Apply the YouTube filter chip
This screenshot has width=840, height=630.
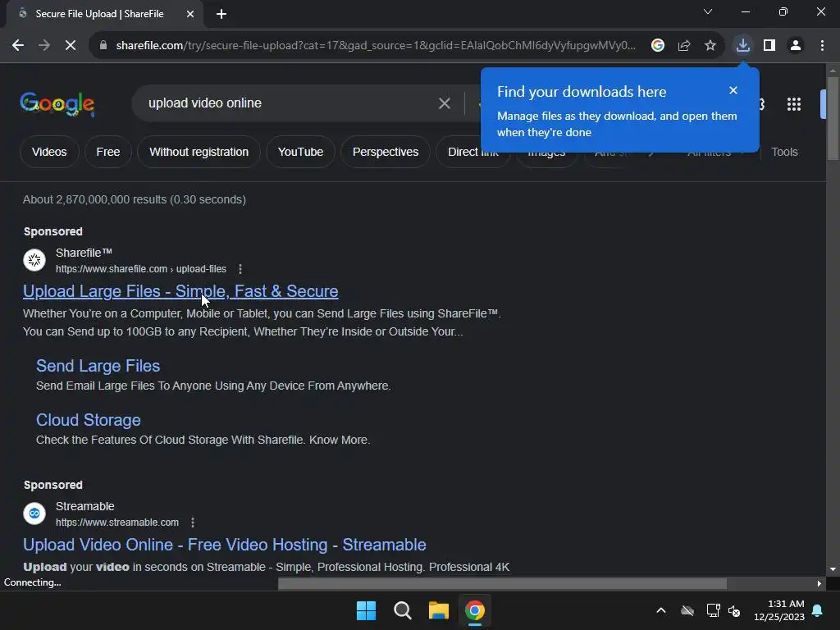pyautogui.click(x=300, y=152)
